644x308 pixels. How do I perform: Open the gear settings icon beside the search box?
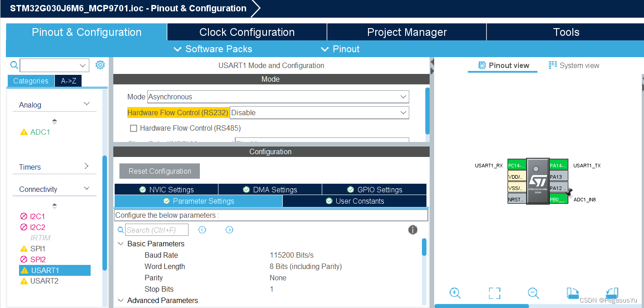(x=100, y=65)
